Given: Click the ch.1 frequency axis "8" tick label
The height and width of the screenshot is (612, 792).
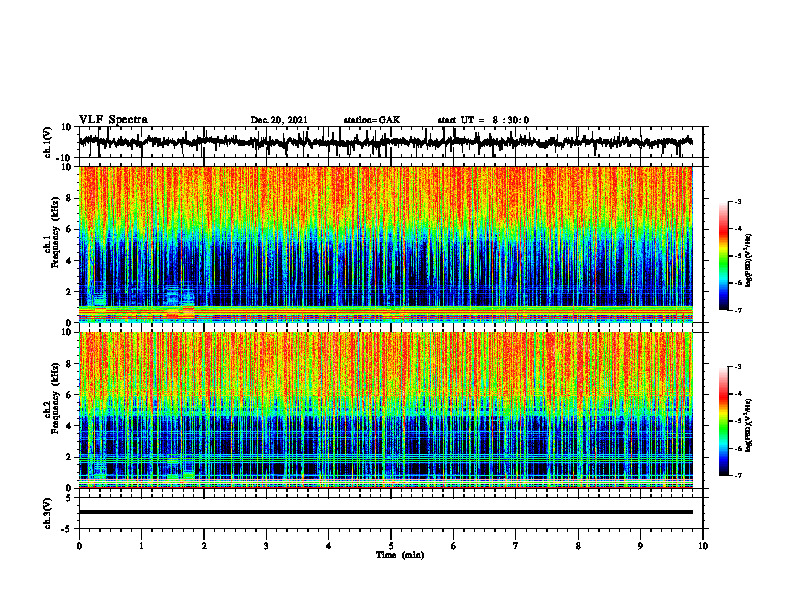Looking at the screenshot, I should click(x=69, y=198).
